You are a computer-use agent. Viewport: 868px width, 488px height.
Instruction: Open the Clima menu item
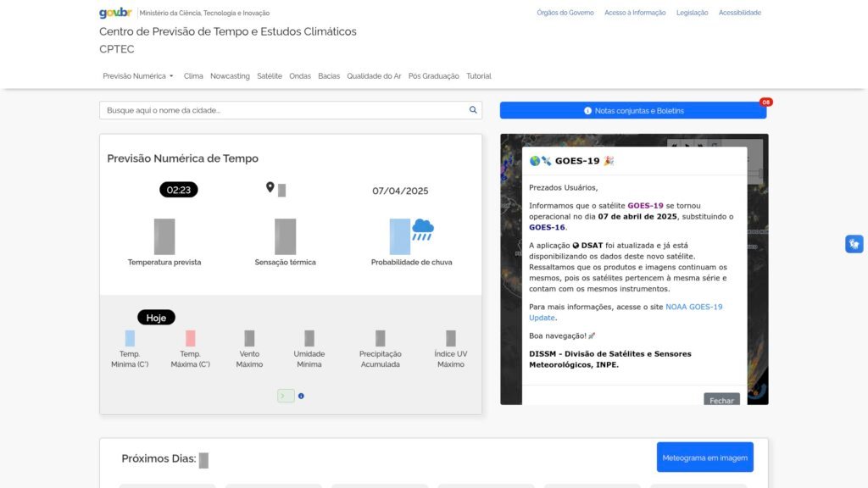click(x=193, y=76)
